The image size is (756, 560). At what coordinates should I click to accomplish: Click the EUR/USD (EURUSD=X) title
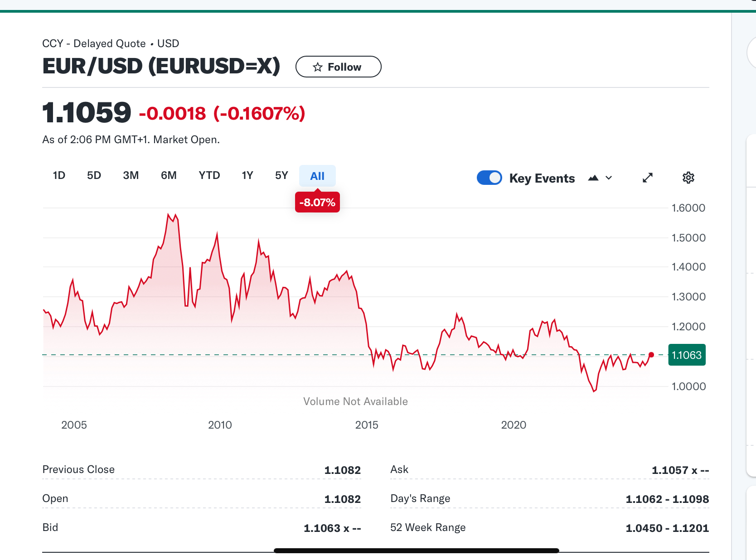[x=161, y=66]
